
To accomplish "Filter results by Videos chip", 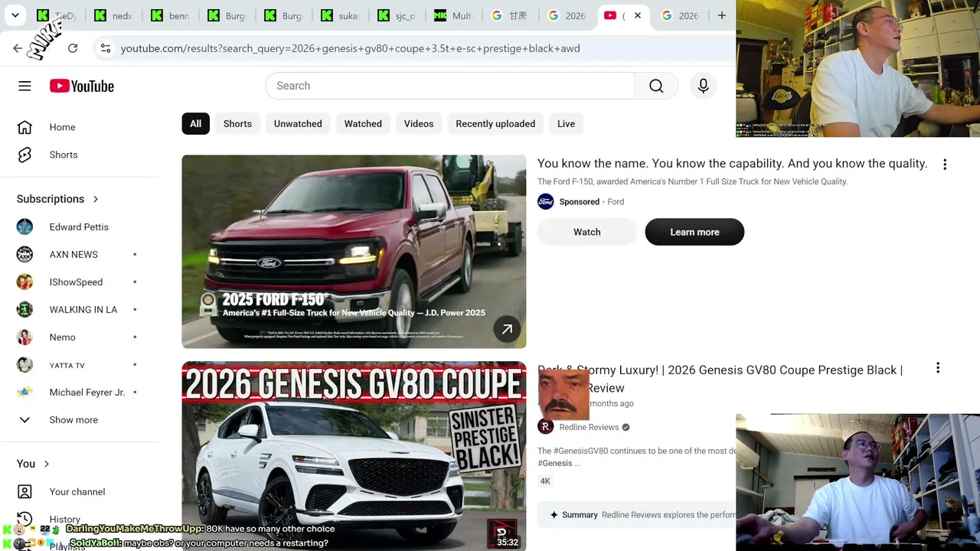I will click(x=419, y=123).
